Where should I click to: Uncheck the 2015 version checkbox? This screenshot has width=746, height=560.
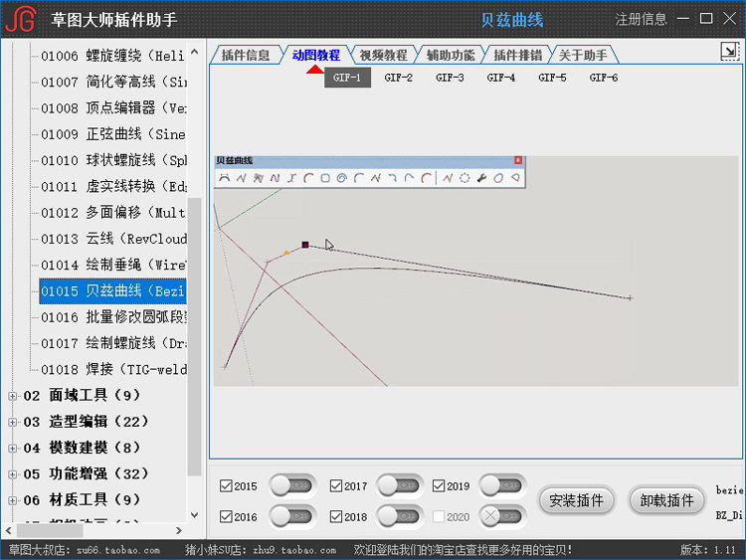226,485
